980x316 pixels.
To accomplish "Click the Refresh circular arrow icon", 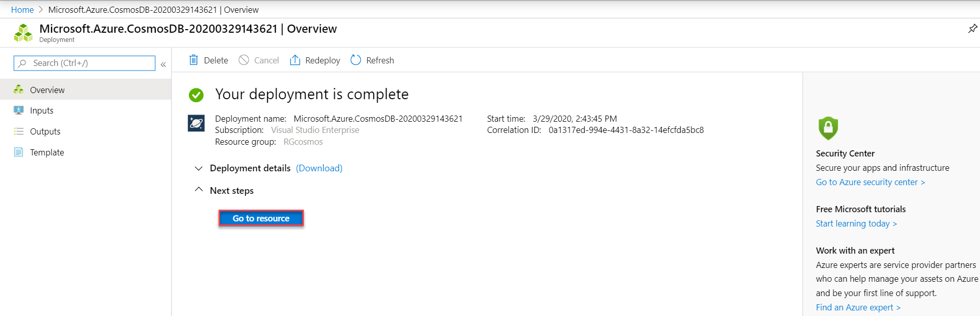I will tap(356, 60).
